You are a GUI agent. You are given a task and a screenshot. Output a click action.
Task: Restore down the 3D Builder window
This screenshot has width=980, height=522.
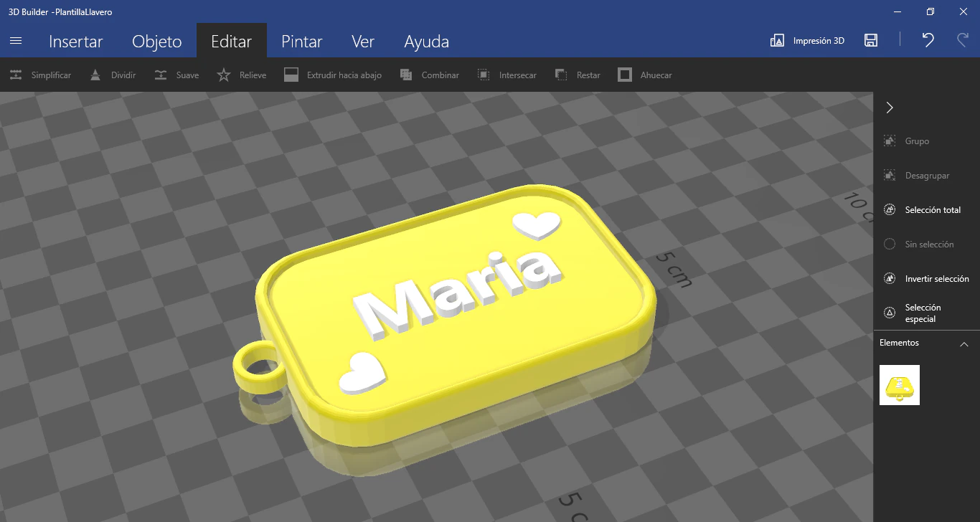(930, 11)
